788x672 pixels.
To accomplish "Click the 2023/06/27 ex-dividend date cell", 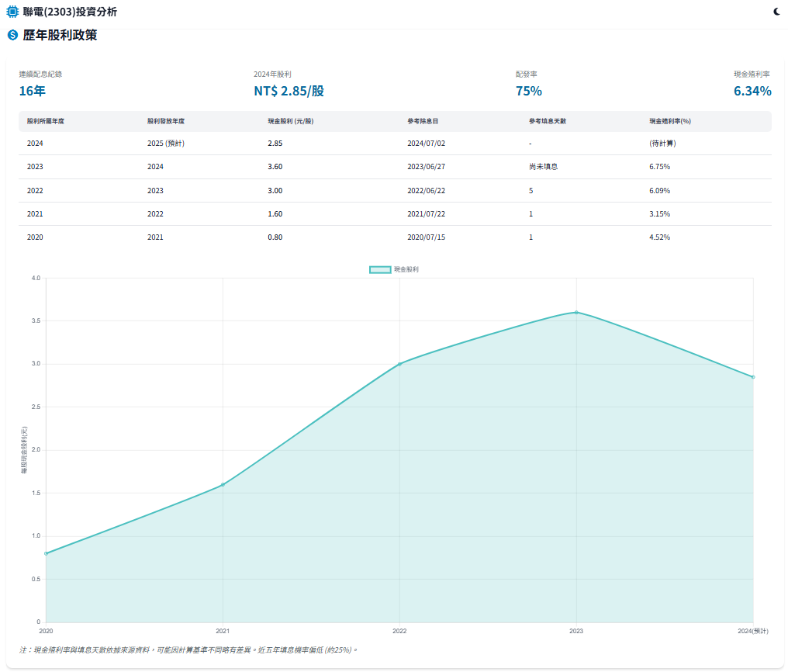I will pos(426,166).
